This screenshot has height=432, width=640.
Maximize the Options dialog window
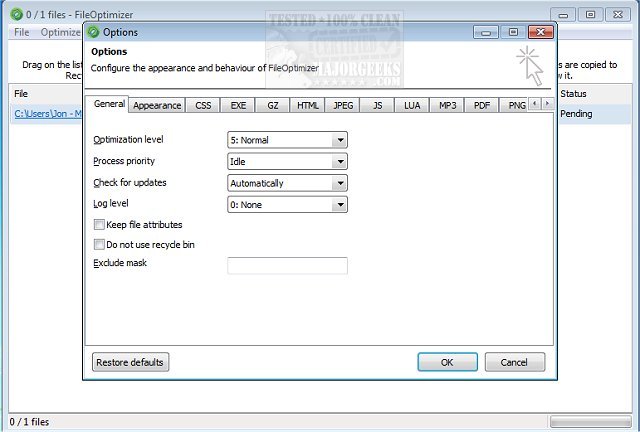pos(513,32)
